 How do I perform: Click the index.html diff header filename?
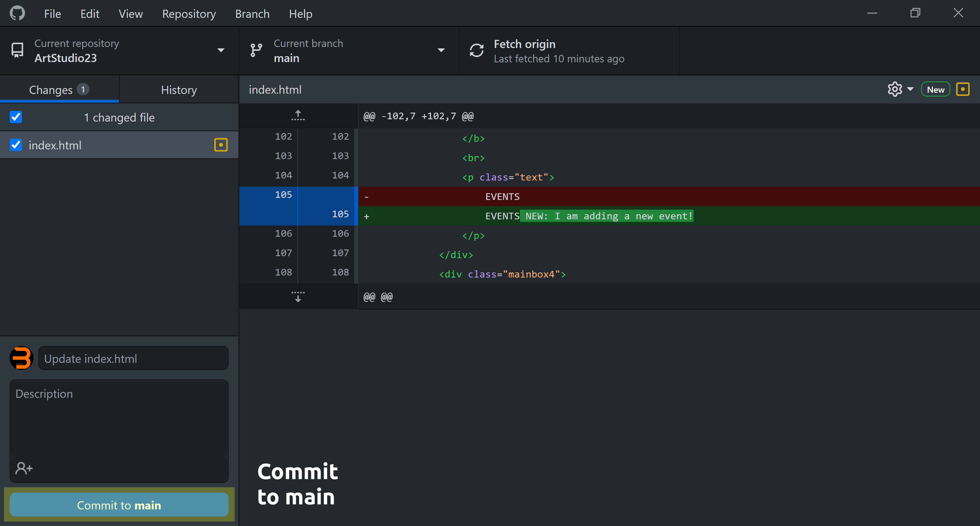[x=275, y=90]
